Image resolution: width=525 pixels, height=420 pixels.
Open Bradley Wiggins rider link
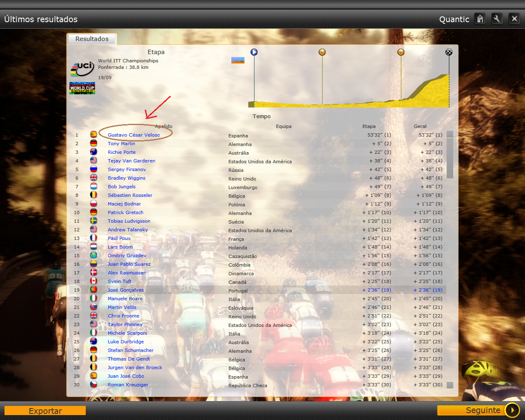(x=126, y=178)
